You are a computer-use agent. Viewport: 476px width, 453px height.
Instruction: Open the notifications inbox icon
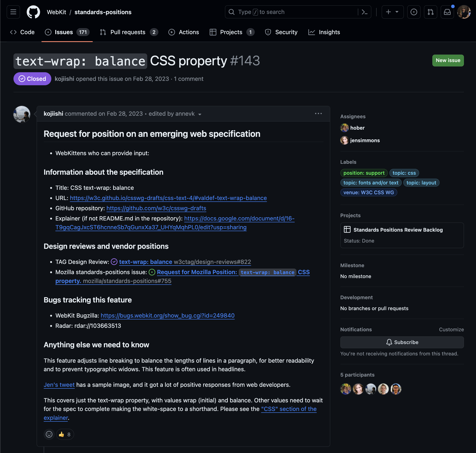click(x=447, y=12)
